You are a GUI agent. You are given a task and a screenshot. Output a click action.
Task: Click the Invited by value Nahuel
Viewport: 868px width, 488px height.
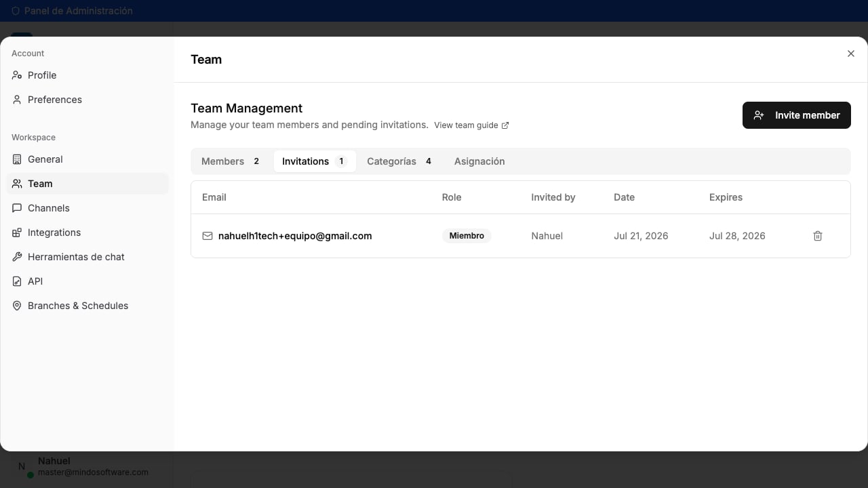pyautogui.click(x=547, y=236)
